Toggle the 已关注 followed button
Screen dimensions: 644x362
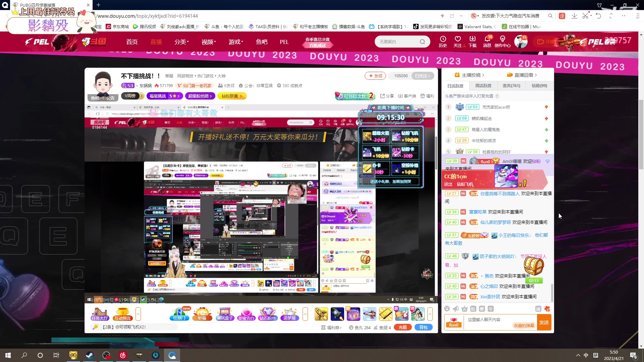point(423,76)
